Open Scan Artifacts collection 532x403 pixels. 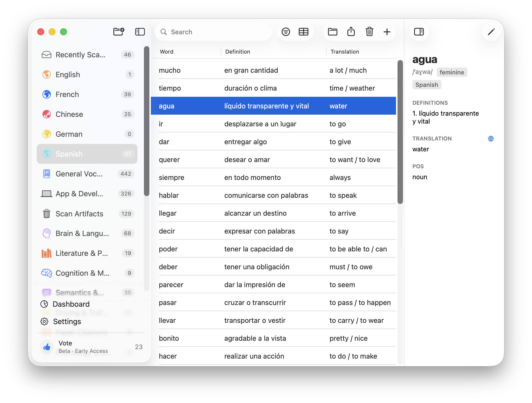(87, 214)
